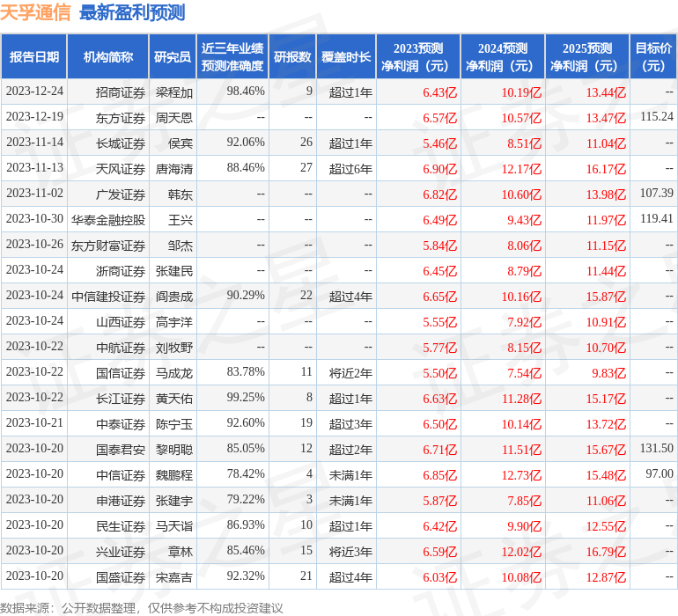Click target price 131.50
Image resolution: width=678 pixels, height=616 pixels.
tap(657, 448)
